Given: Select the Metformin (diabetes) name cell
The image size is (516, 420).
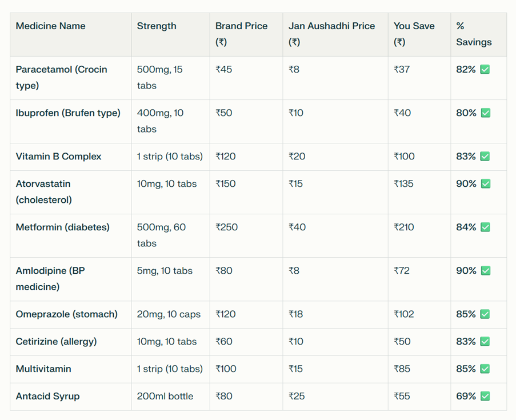Looking at the screenshot, I should (x=62, y=227).
